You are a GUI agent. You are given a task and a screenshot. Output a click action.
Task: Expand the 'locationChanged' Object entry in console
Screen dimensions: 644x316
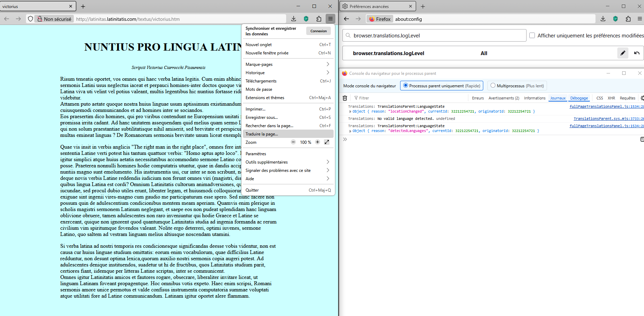click(350, 112)
